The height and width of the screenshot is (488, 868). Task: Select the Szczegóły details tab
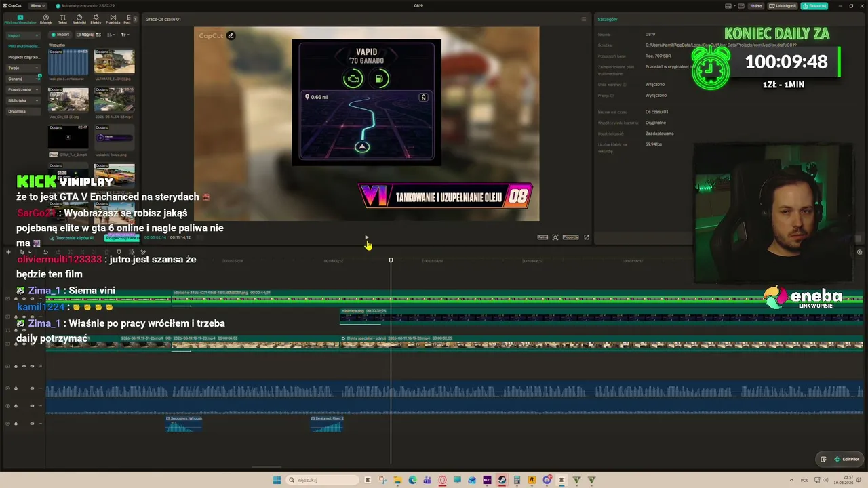(x=607, y=19)
